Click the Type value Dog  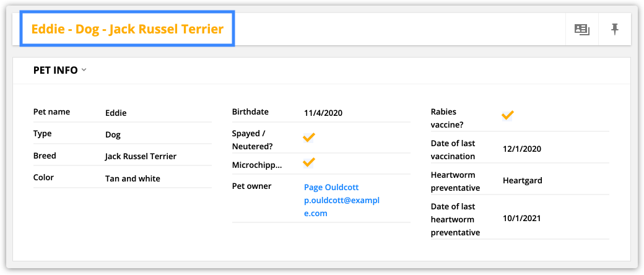[x=113, y=135]
